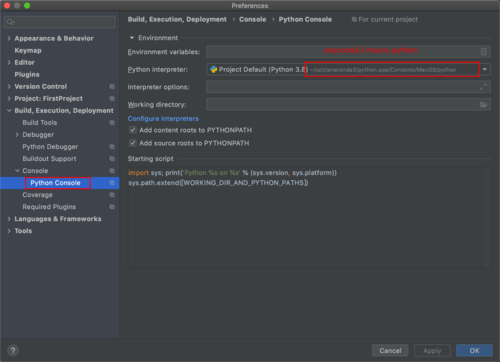Open the Python interpreter dropdown arrow

point(485,69)
